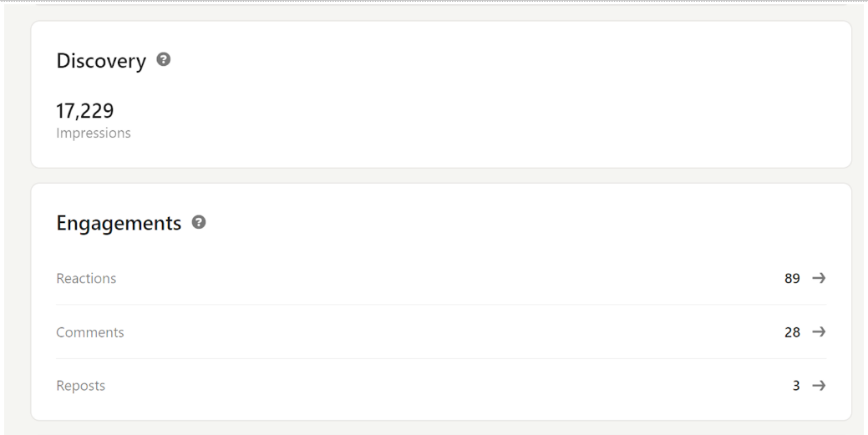Click the divider between Reactions and Comments
This screenshot has height=435, width=868.
(x=441, y=305)
